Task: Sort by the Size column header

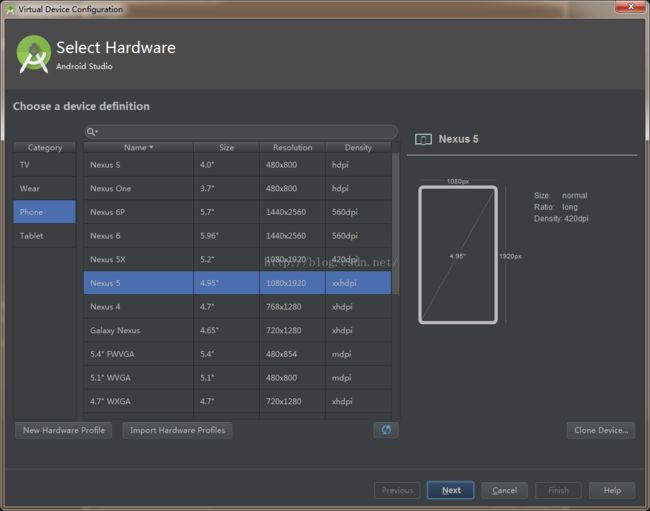Action: (x=226, y=148)
